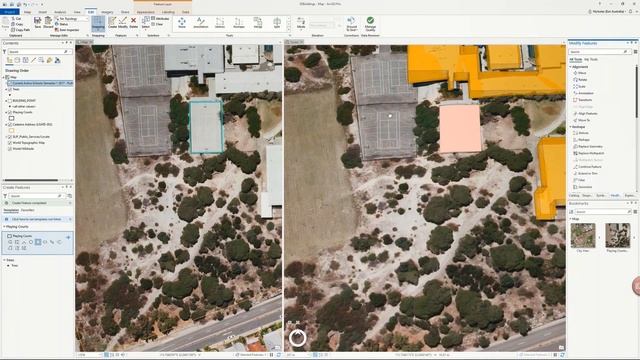Choose the Move tool in the Tools gallery
640x360 pixels.
pos(182,23)
